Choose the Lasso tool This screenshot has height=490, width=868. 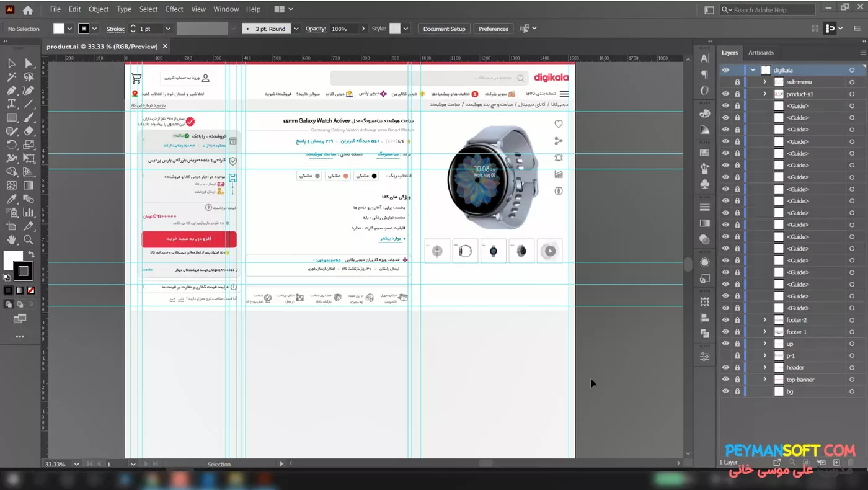tap(29, 77)
